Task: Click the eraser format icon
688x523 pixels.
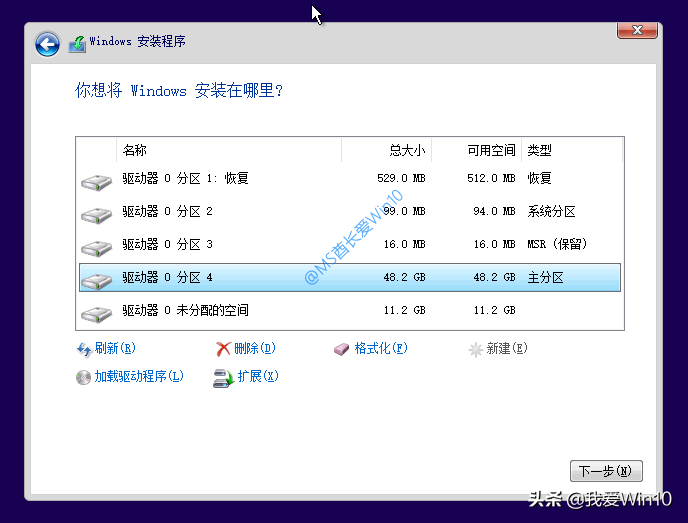Action: coord(341,349)
